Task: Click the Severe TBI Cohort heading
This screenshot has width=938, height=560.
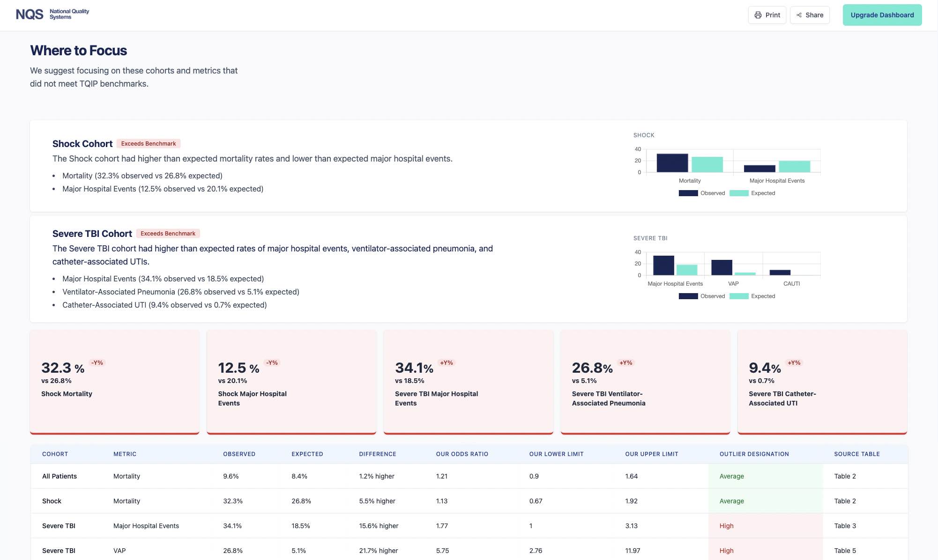Action: pyautogui.click(x=92, y=234)
